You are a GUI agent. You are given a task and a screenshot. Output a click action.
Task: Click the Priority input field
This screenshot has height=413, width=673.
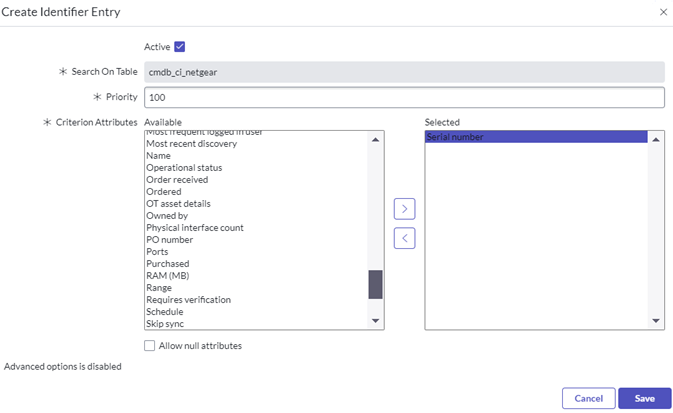404,97
